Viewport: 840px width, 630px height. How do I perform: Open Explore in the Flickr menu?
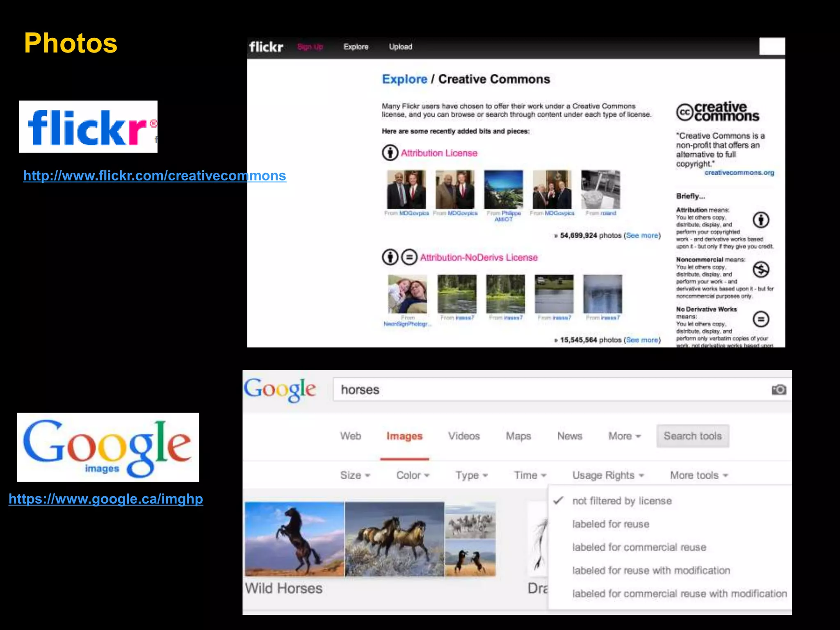356,47
